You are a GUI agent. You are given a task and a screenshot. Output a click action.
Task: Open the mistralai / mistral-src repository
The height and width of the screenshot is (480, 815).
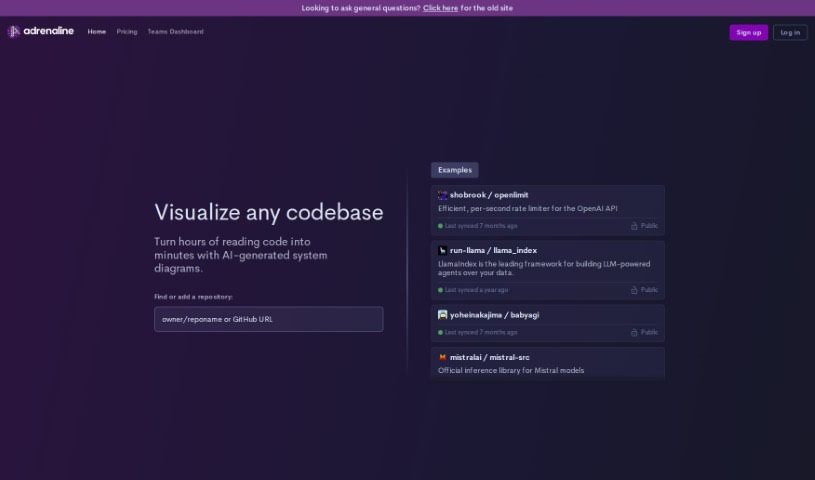548,363
